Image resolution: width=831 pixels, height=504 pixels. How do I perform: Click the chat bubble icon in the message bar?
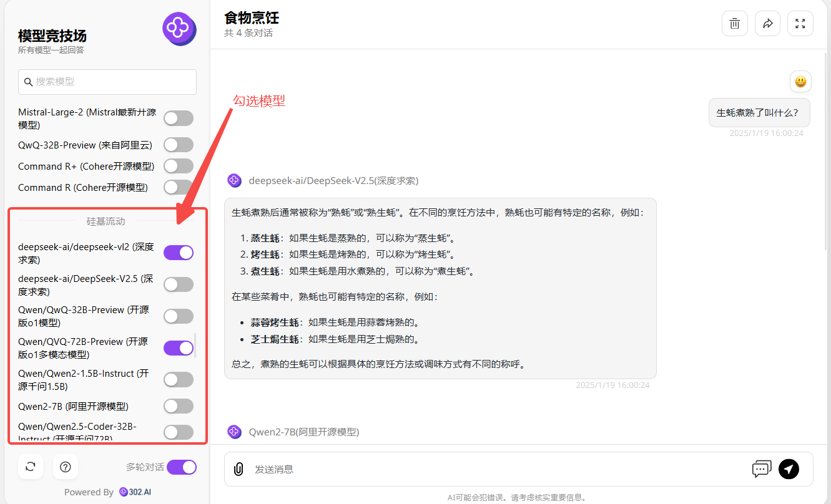[762, 469]
